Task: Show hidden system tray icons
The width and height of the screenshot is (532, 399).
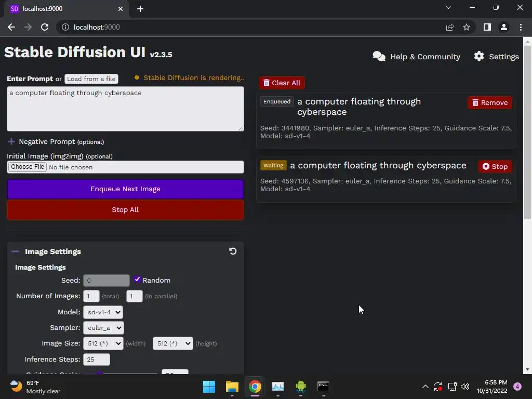Action: pos(425,387)
